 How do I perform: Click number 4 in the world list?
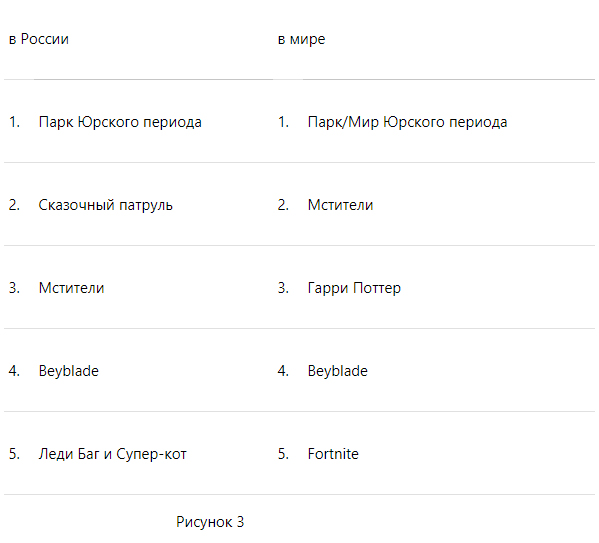[283, 371]
